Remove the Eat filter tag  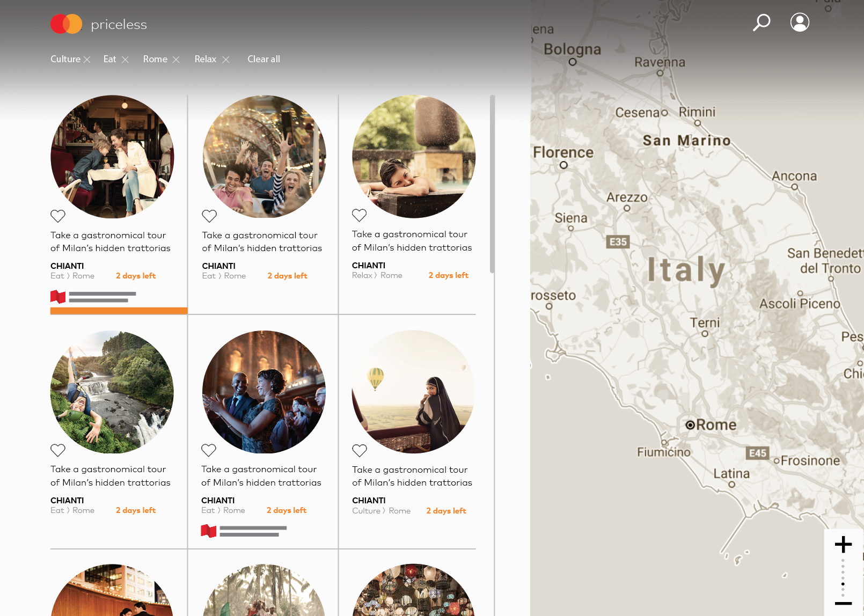click(x=125, y=60)
